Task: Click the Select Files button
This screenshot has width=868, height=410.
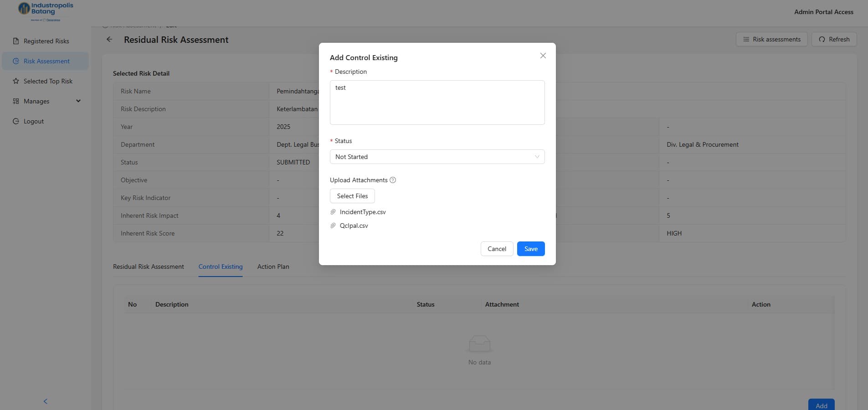Action: (352, 196)
